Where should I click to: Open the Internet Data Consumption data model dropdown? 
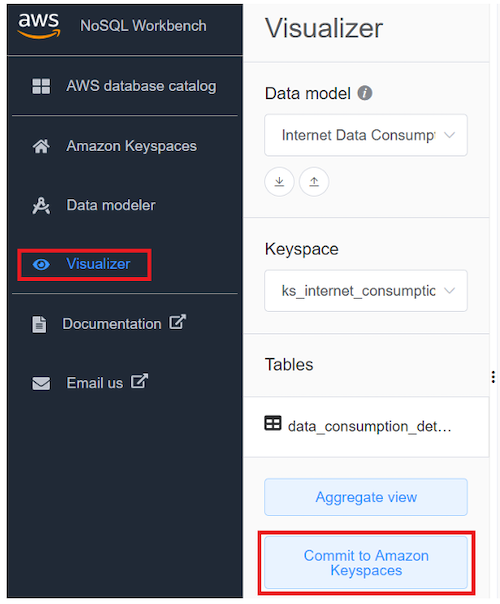pyautogui.click(x=366, y=135)
